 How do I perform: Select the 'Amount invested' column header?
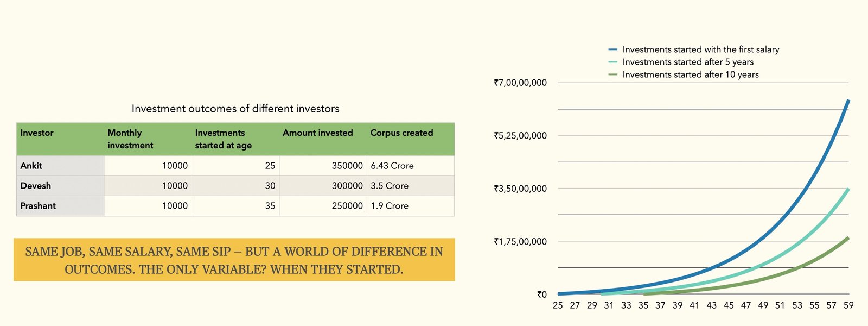[317, 133]
